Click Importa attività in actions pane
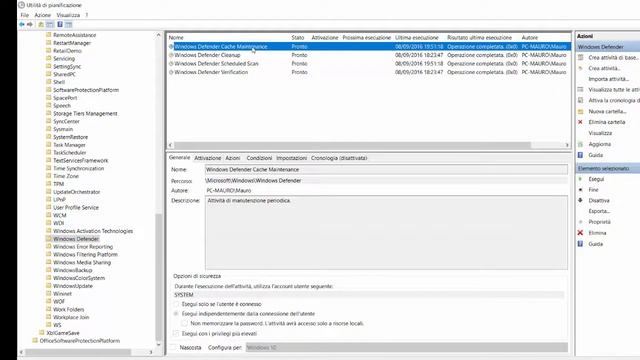 click(608, 79)
